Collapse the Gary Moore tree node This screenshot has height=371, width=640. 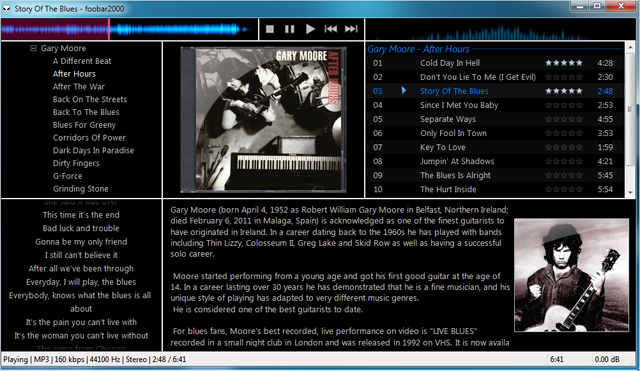[33, 48]
